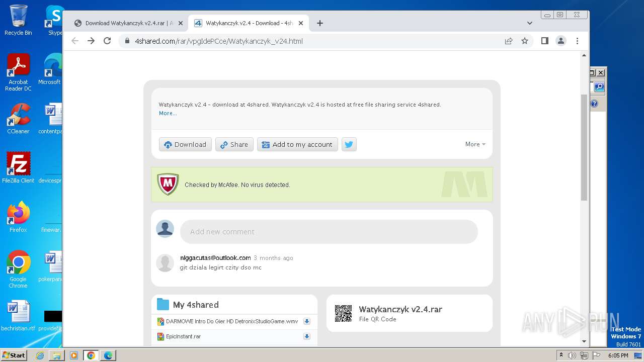Click the scrollbar up arrow
The width and height of the screenshot is (644, 362).
point(584,55)
